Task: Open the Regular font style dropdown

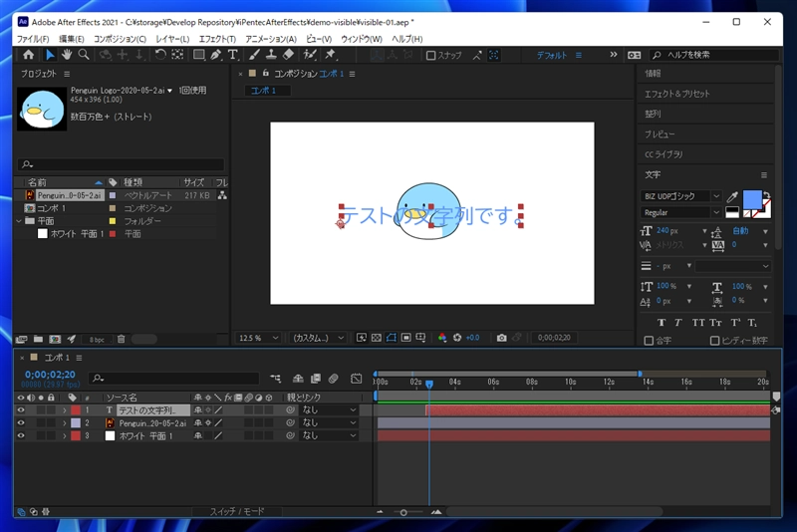Action: tap(681, 212)
